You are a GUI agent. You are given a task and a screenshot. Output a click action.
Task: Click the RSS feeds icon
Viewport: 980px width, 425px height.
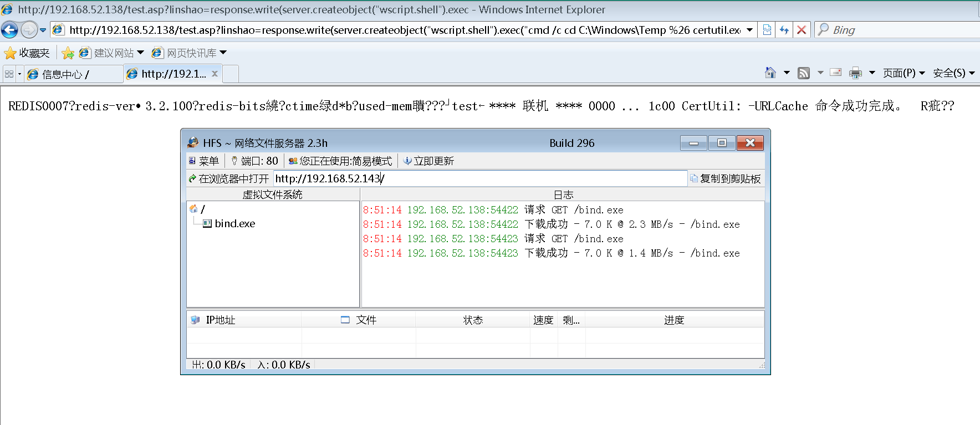point(804,73)
